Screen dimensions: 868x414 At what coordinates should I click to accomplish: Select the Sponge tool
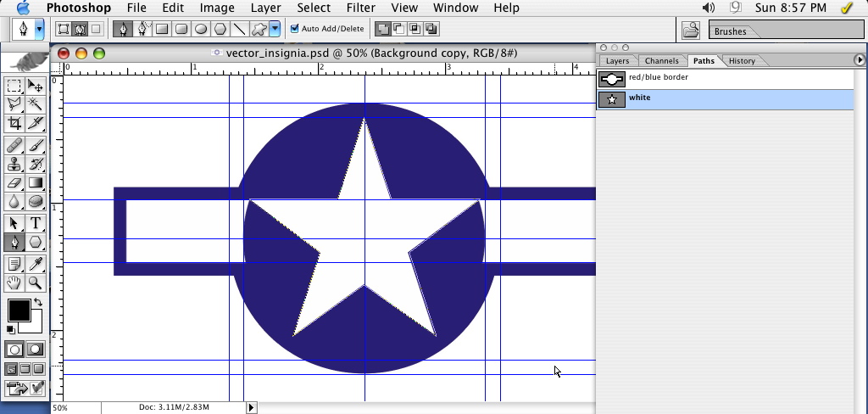point(36,200)
